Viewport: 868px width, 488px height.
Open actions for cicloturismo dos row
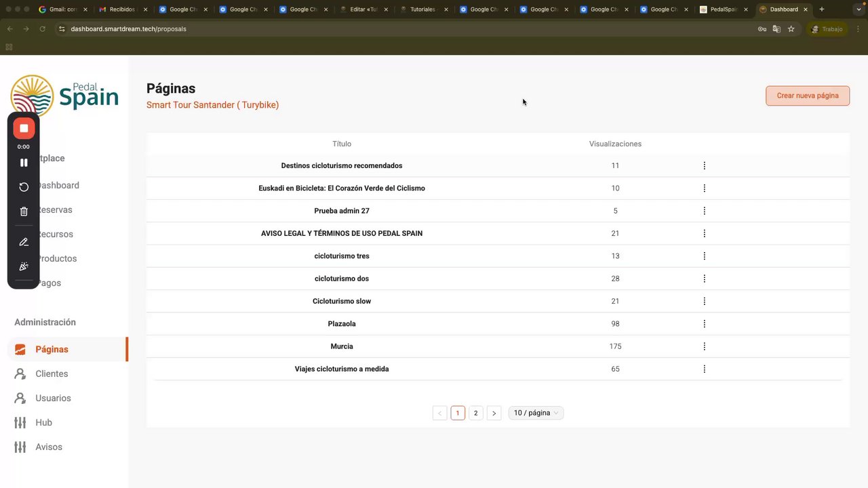point(704,279)
